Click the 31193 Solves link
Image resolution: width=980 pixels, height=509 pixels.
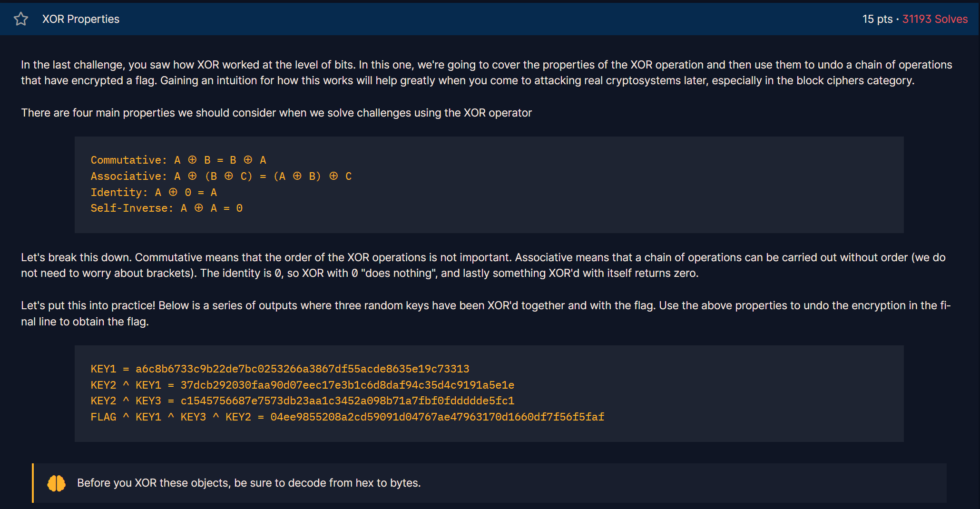(x=935, y=19)
